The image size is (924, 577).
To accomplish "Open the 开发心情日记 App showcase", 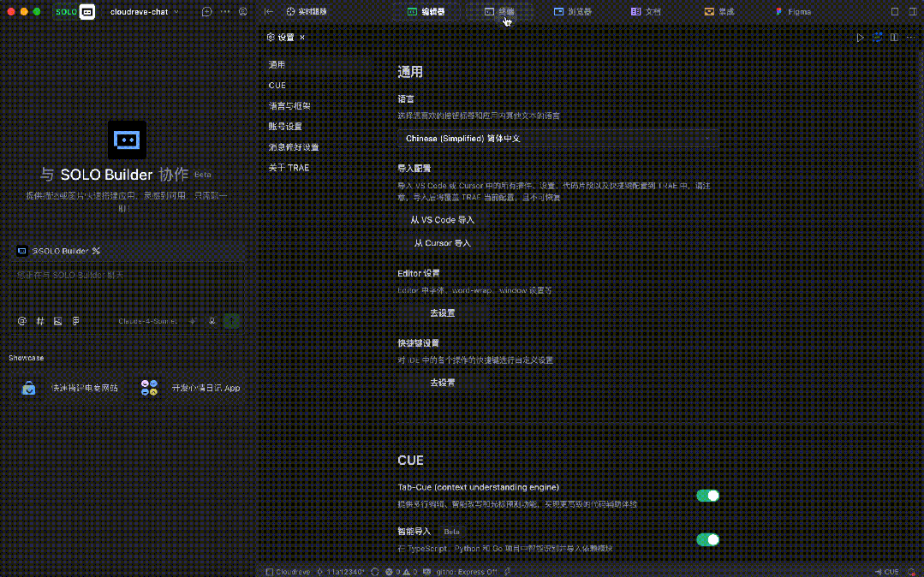I will [190, 388].
